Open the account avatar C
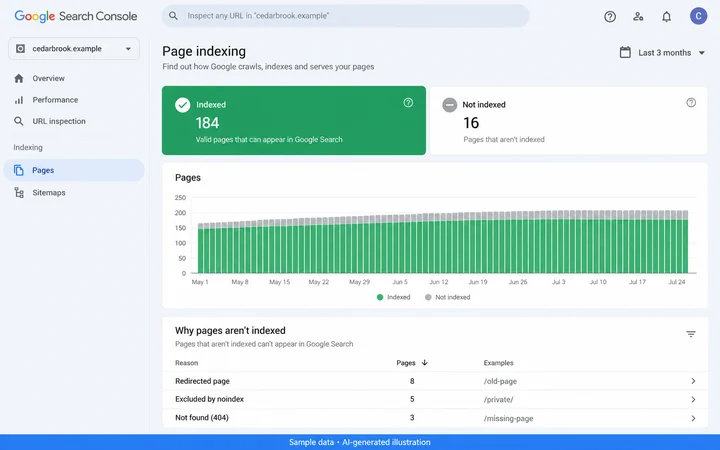Viewport: 720px width, 450px height. click(698, 16)
